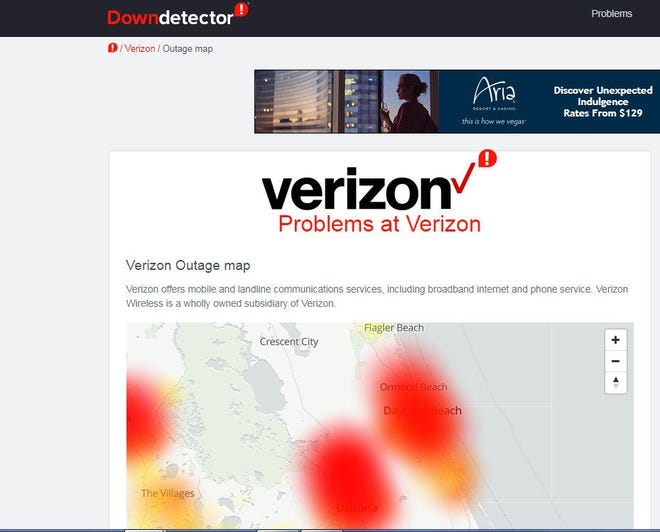Reset the map compass bearing
This screenshot has width=660, height=532.
click(615, 383)
